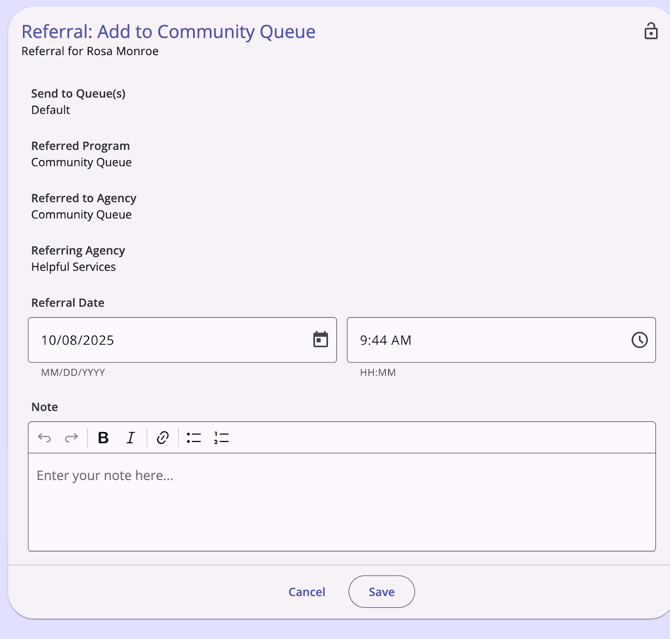
Task: Cancel the referral
Action: point(306,592)
